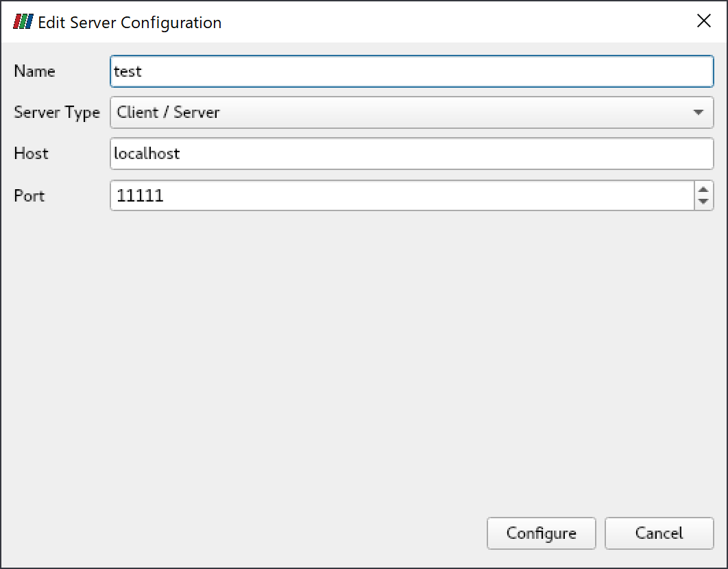This screenshot has height=569, width=728.
Task: Click the "11111" value in Port
Action: tap(140, 196)
